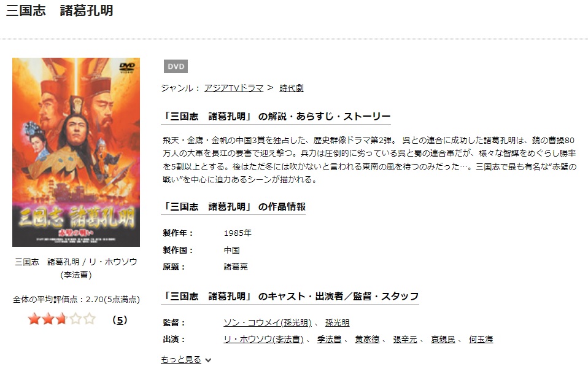588x374 pixels.
Task: Open director ソン・コウメイ(孫光明) link
Action: coord(268,322)
